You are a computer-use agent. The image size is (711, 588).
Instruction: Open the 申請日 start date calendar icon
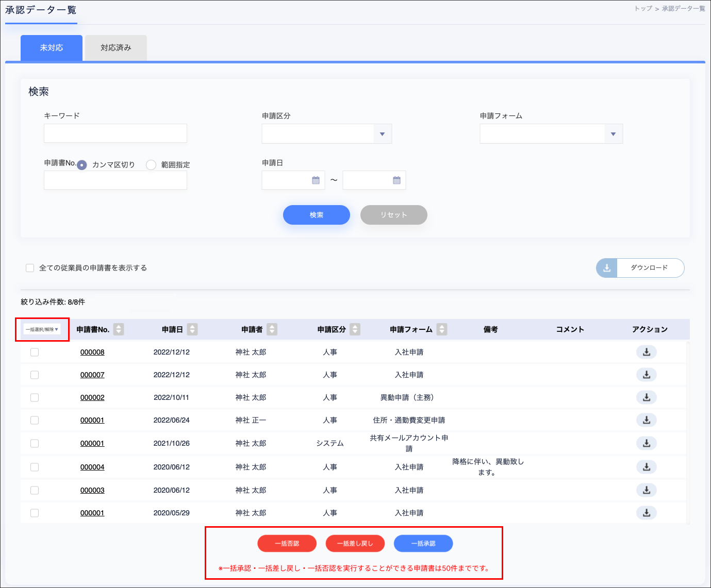(316, 180)
